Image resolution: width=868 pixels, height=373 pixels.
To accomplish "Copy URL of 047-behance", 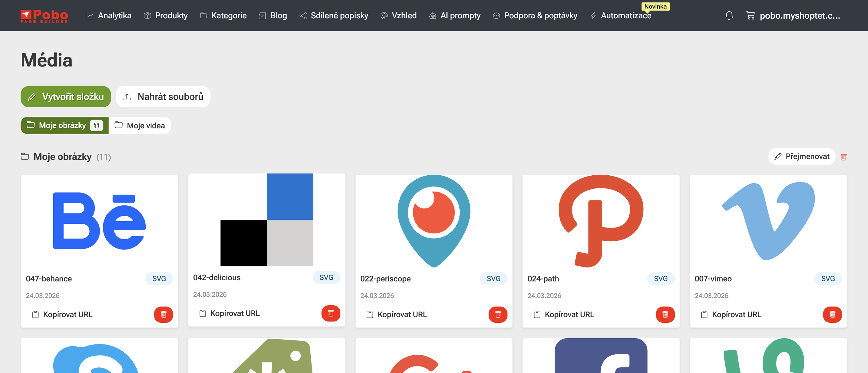I will [x=62, y=315].
